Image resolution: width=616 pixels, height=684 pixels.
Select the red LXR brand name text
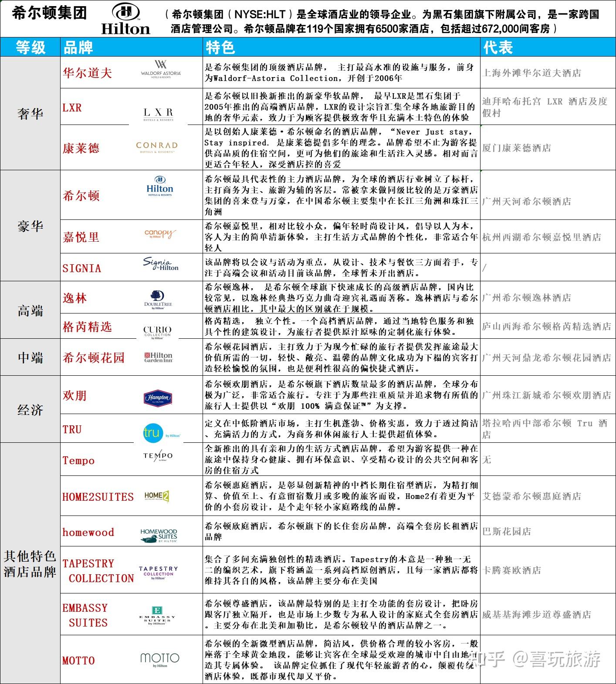point(72,107)
